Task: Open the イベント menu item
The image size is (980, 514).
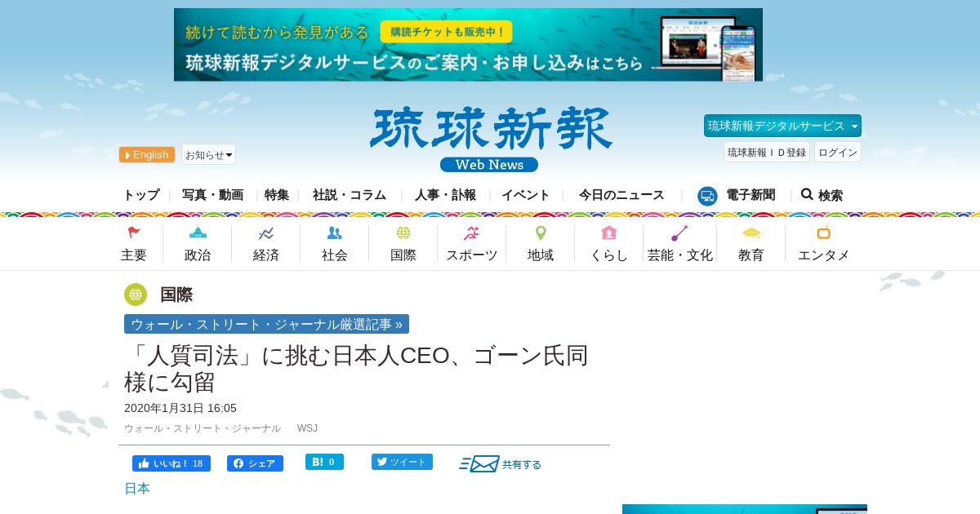Action: (526, 195)
